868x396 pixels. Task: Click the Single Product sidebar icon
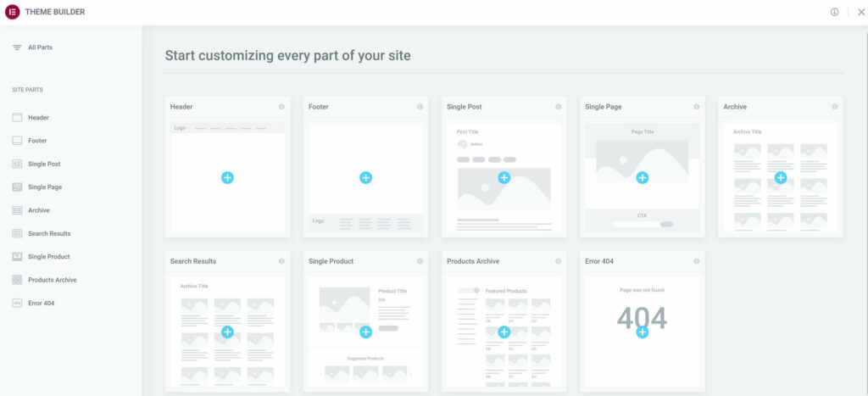tap(17, 256)
